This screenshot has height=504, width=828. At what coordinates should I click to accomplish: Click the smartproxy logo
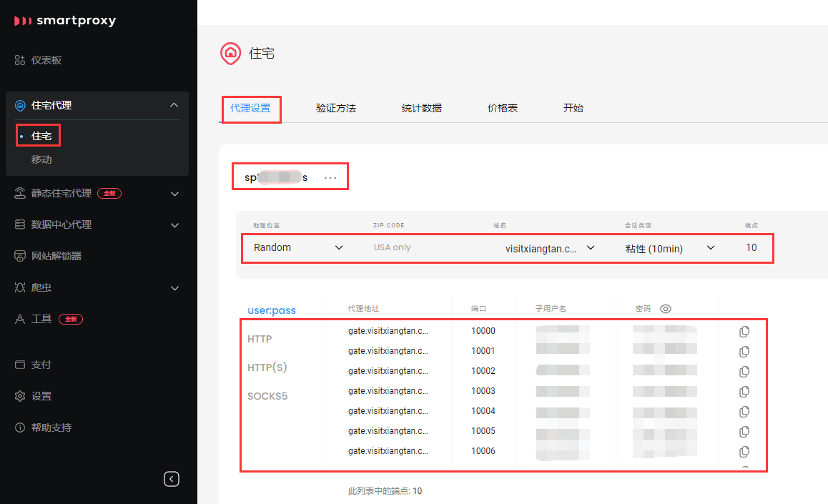[x=65, y=21]
